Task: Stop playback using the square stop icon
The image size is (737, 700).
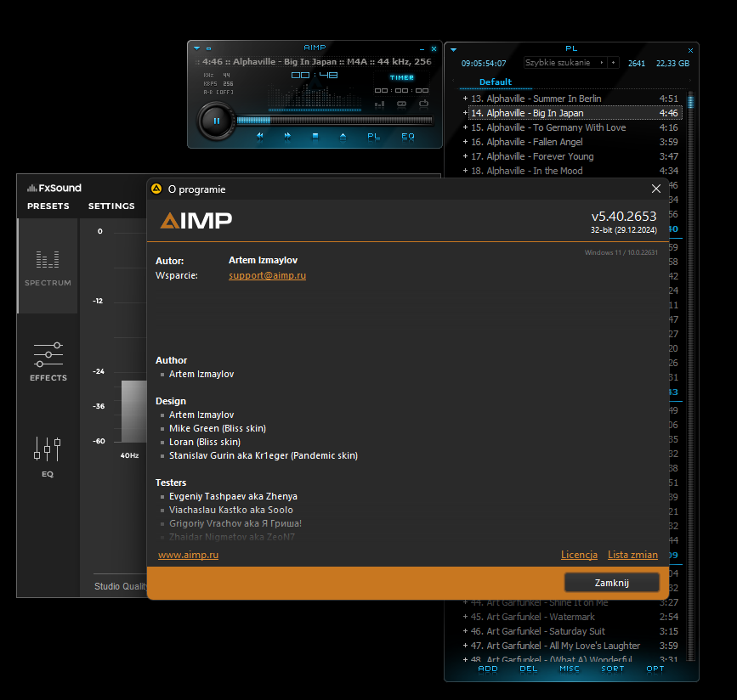Action: pyautogui.click(x=315, y=136)
